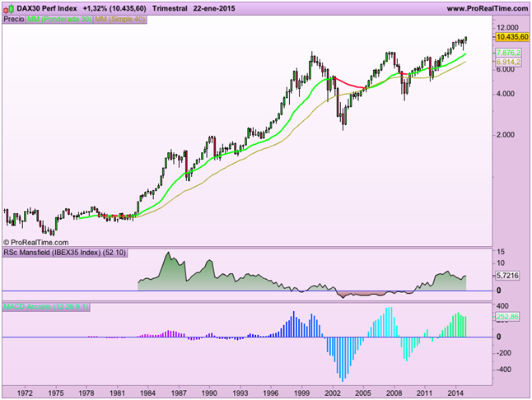Click the Trimestral timeframe label
532x400 pixels.
pyautogui.click(x=170, y=8)
